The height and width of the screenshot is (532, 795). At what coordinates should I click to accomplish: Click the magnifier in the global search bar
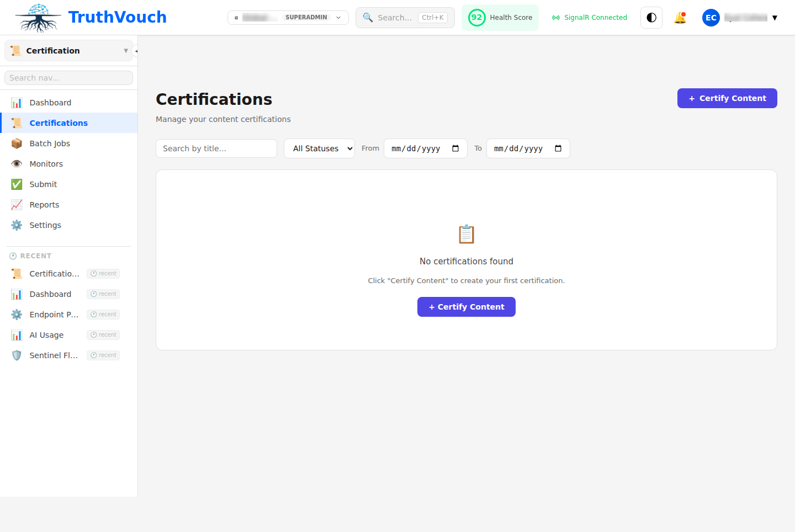click(368, 17)
